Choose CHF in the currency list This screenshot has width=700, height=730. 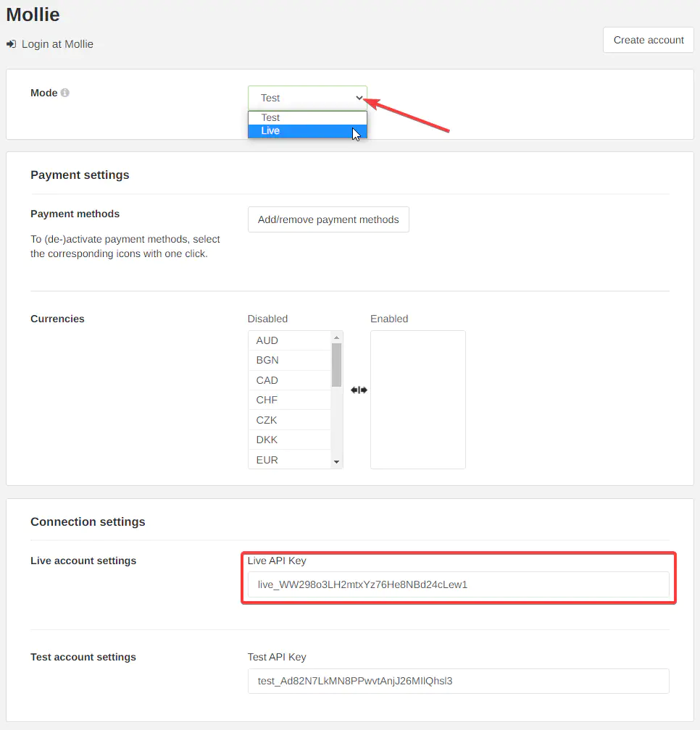tap(290, 400)
